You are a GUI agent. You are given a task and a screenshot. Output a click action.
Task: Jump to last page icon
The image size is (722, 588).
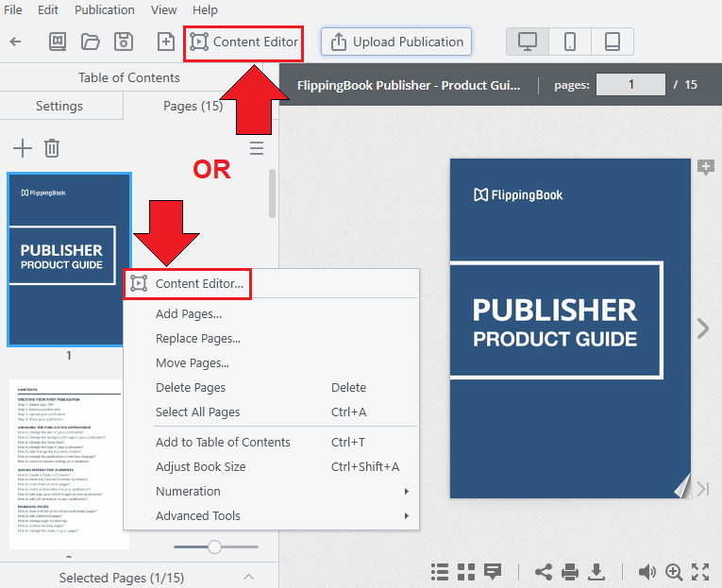(x=703, y=489)
